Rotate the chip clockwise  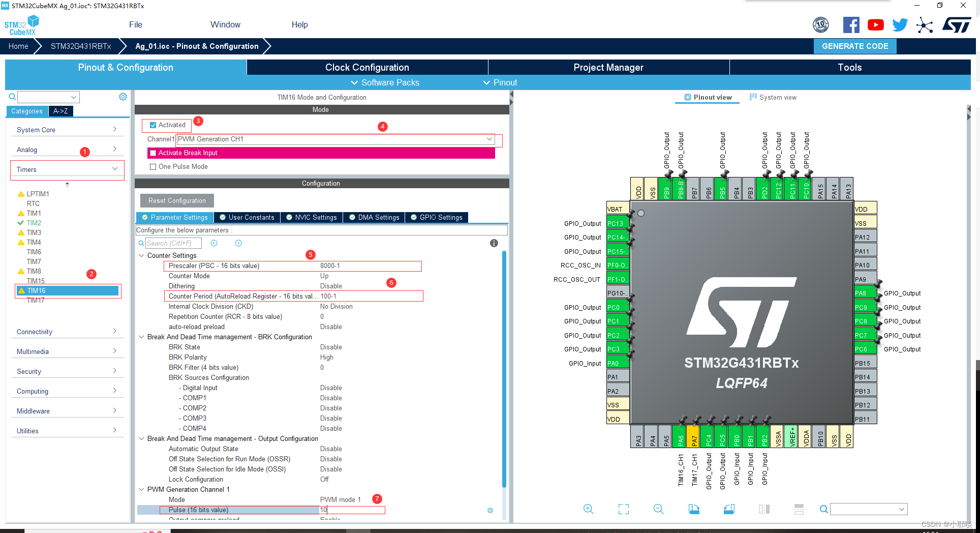point(694,509)
